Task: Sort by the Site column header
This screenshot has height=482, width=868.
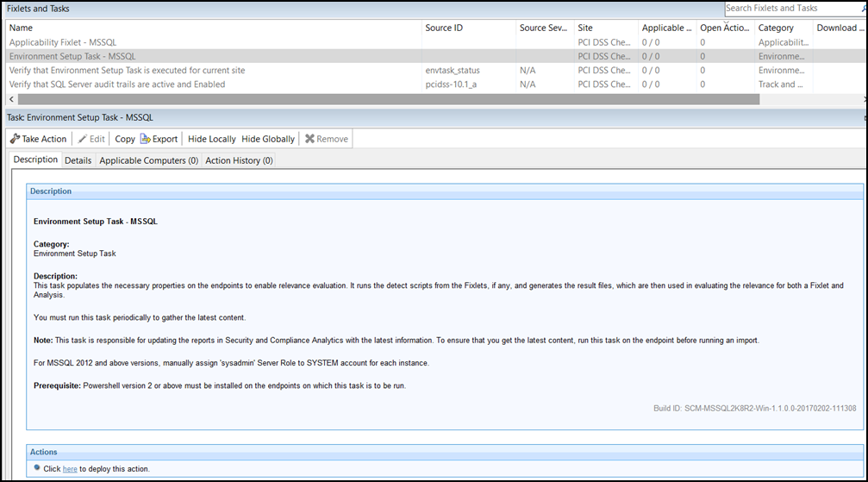Action: pyautogui.click(x=606, y=28)
